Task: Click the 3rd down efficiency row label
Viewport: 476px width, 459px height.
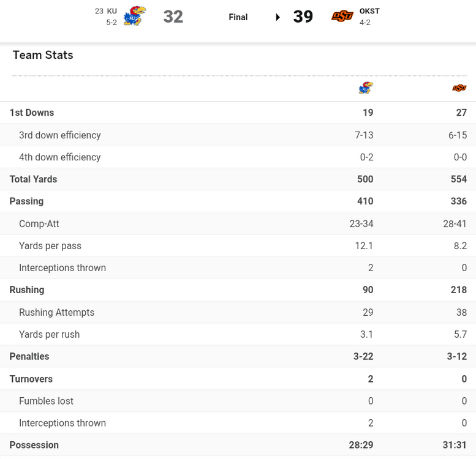Action: (60, 135)
